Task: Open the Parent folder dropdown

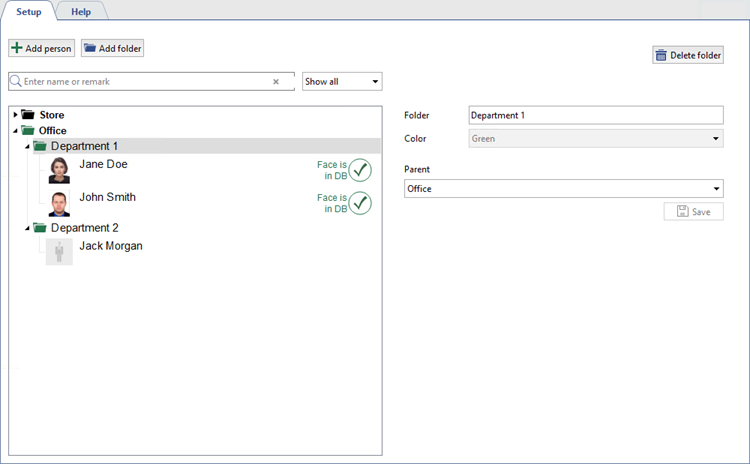Action: [x=563, y=188]
